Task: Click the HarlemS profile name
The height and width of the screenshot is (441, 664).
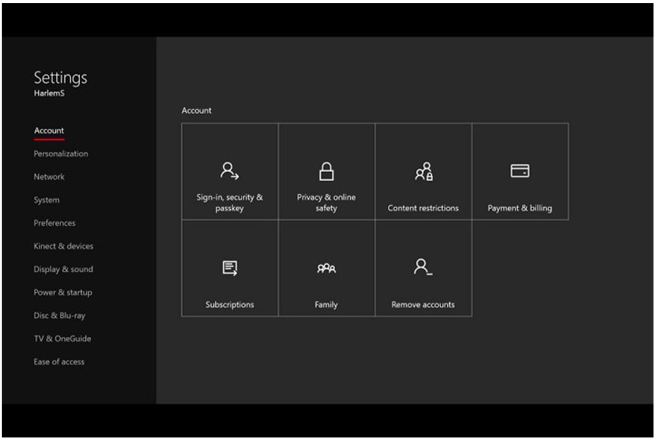Action: 49,93
